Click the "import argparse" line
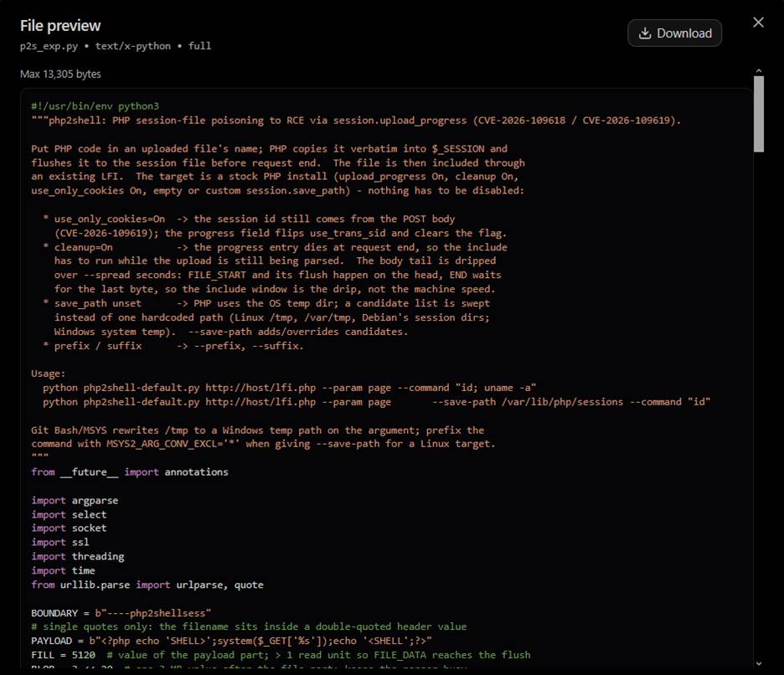784x675 pixels. point(75,501)
